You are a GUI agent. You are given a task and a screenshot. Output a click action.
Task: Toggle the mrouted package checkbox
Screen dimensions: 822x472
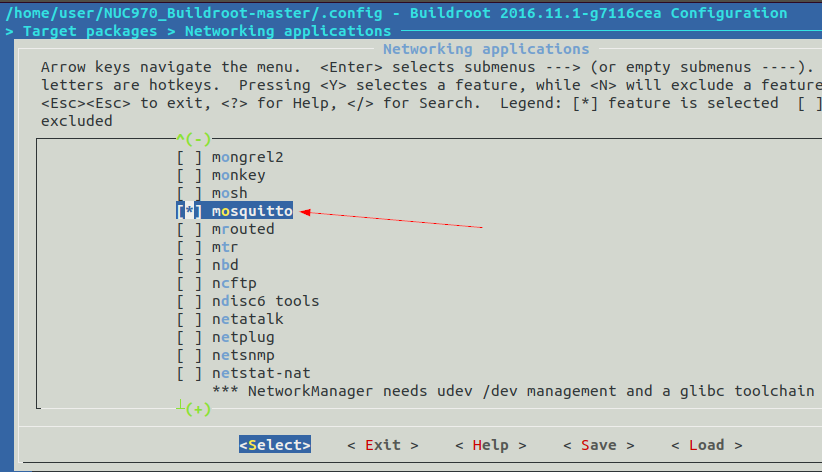click(x=189, y=229)
